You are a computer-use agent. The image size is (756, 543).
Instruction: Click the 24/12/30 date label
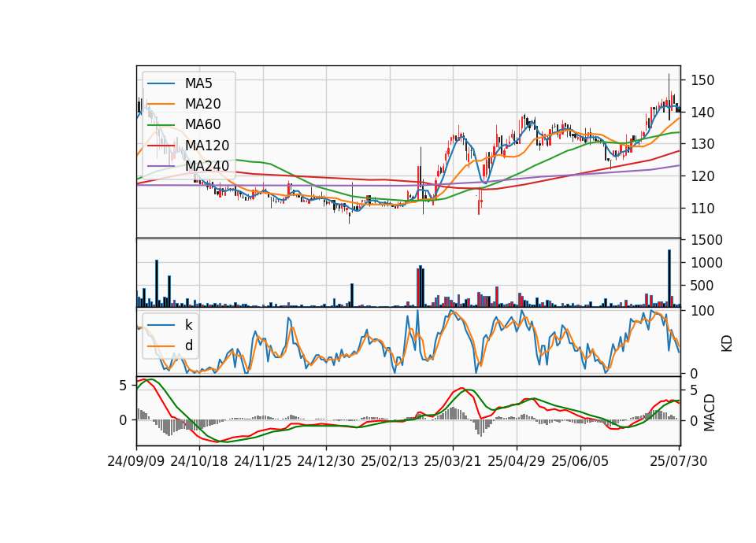[x=326, y=461]
